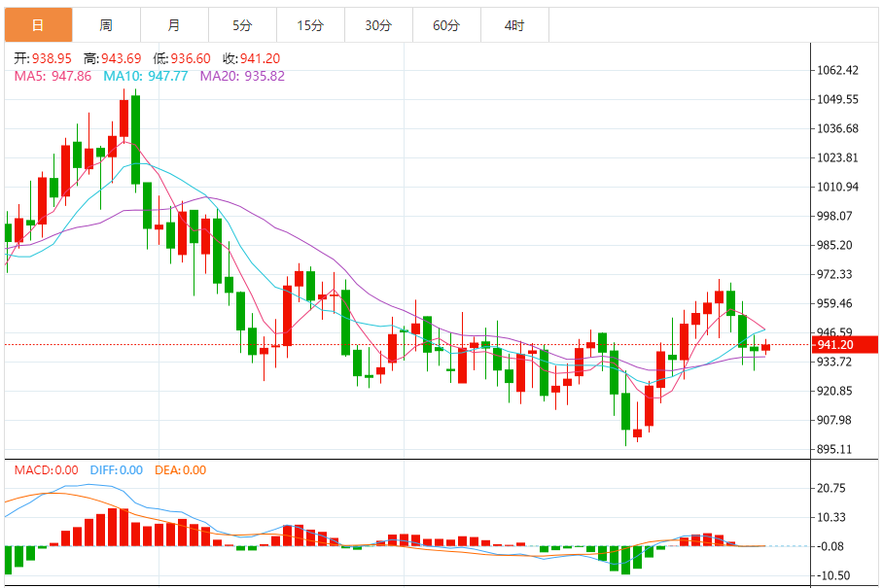
Task: Click the 907.98 price axis label
Action: pos(834,420)
